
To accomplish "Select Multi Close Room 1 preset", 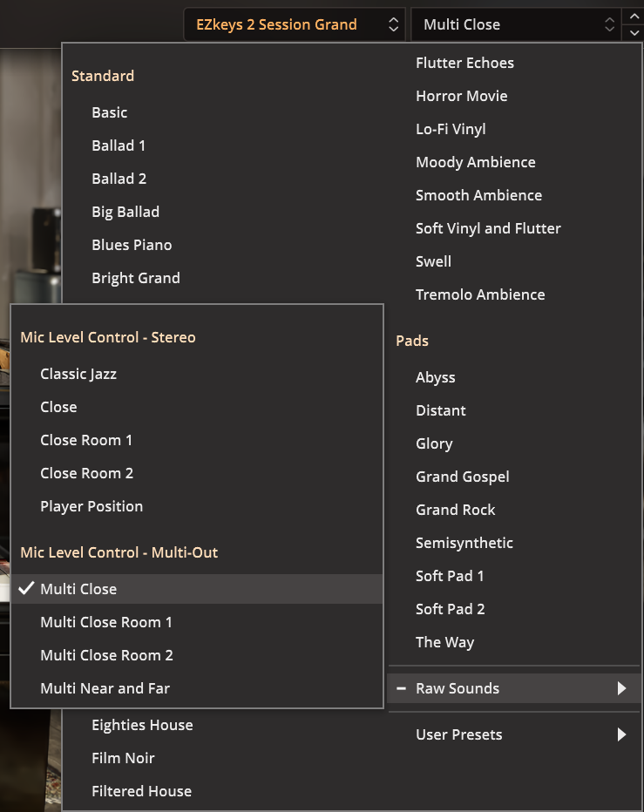I will (x=106, y=622).
